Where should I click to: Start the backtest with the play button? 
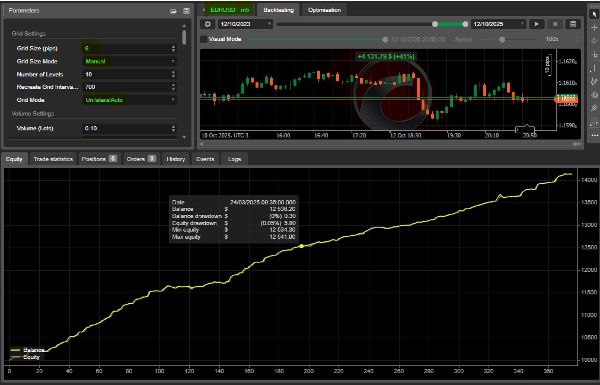pos(536,24)
